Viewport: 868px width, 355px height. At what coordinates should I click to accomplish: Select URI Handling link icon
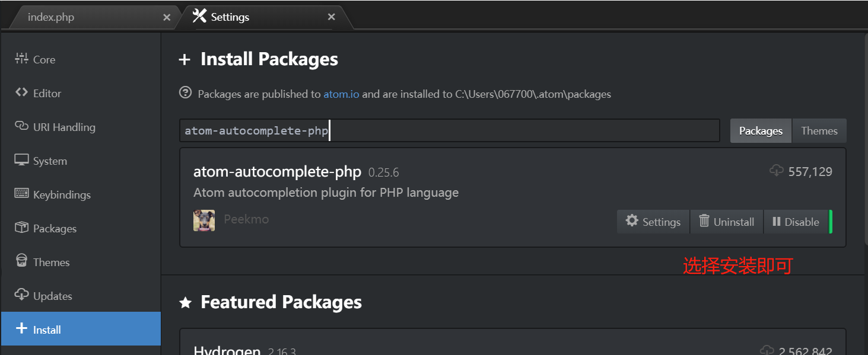21,126
